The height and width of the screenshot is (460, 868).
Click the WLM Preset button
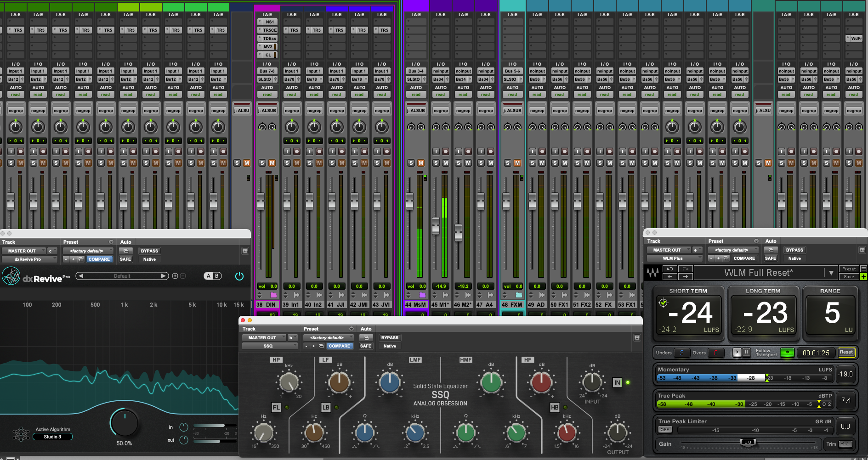tap(849, 269)
